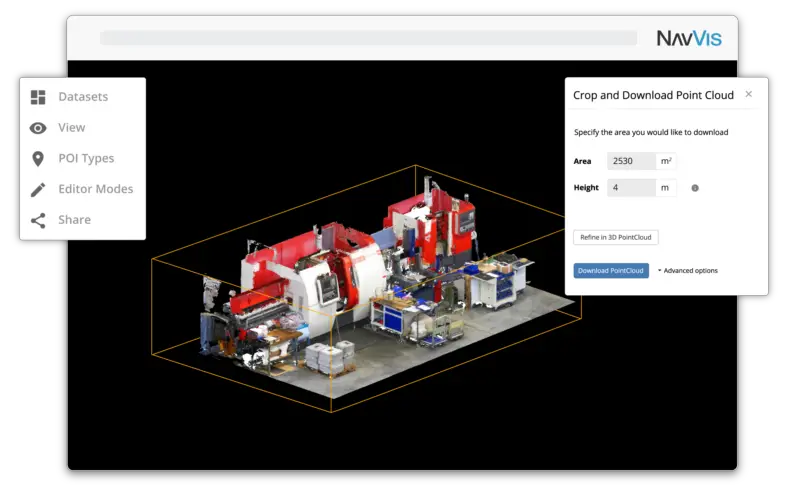800x500 pixels.
Task: Close the Crop and Download panel
Action: [x=748, y=94]
